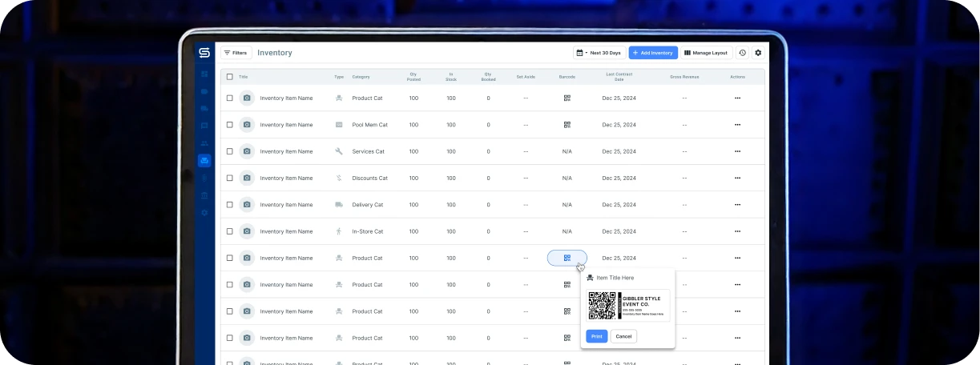This screenshot has width=980, height=365.
Task: Toggle the select-all checkbox in the table header
Action: (x=230, y=77)
